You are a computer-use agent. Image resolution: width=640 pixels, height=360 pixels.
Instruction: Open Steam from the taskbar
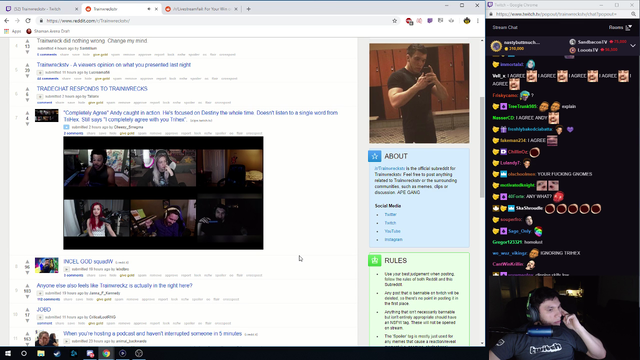(x=57, y=353)
